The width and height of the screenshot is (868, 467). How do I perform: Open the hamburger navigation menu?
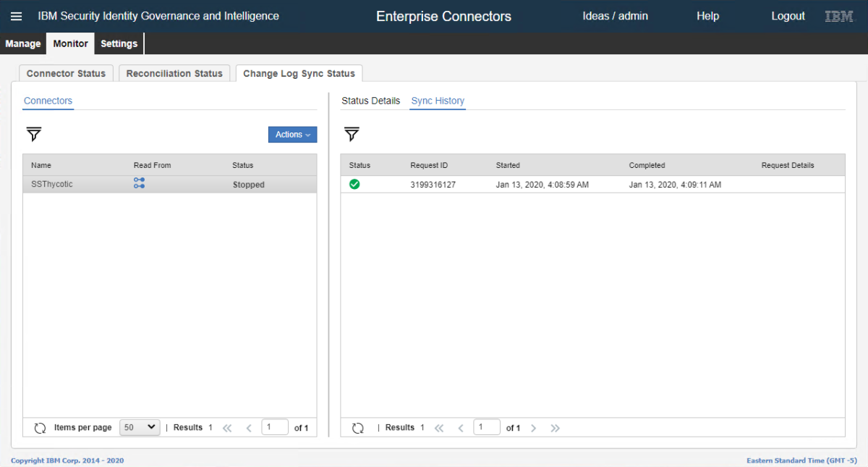coord(16,16)
